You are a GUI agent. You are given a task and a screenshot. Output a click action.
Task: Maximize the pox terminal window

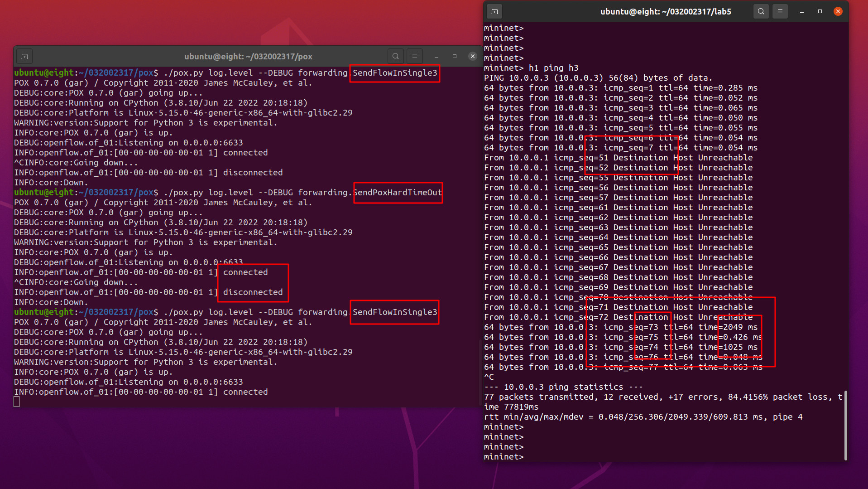tap(455, 56)
